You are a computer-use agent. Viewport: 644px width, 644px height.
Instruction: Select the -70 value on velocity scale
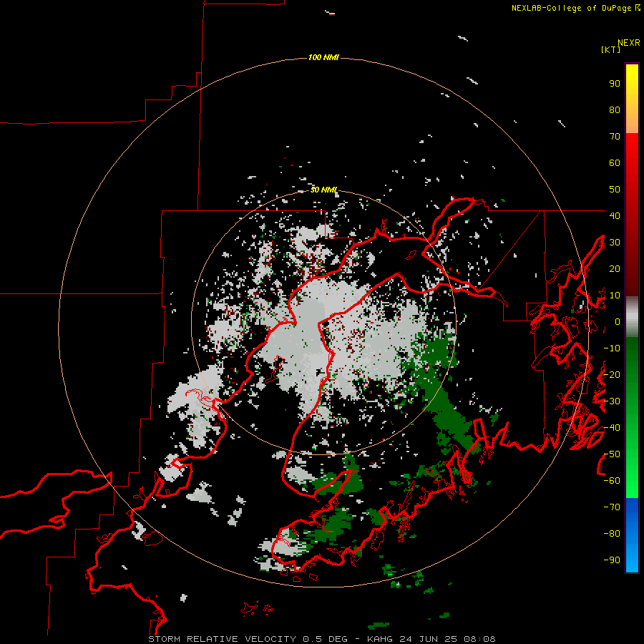612,507
